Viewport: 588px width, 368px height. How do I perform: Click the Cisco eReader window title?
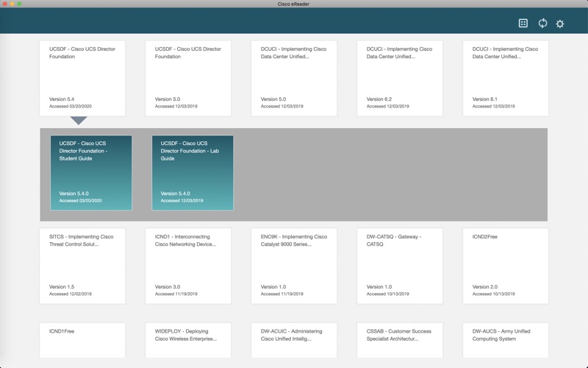click(293, 4)
